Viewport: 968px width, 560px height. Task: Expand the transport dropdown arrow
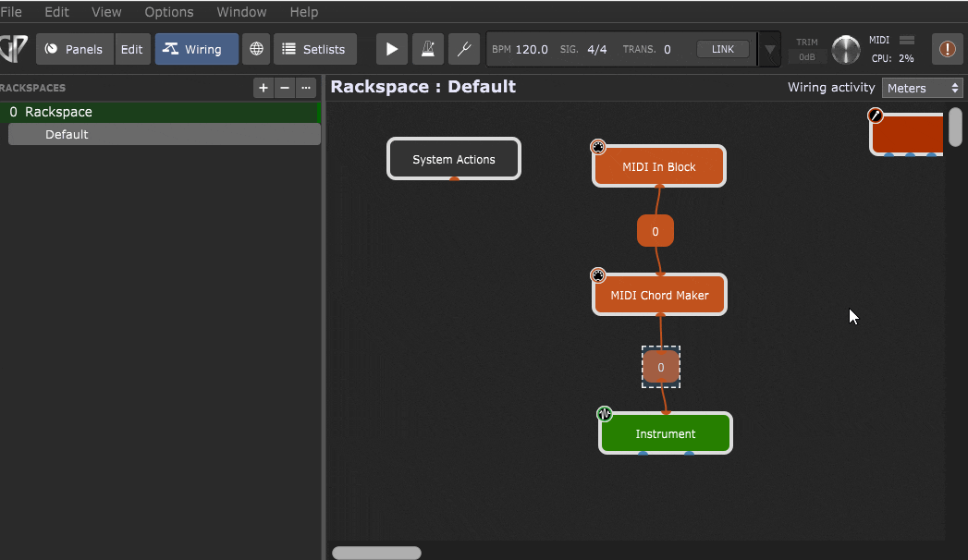769,49
